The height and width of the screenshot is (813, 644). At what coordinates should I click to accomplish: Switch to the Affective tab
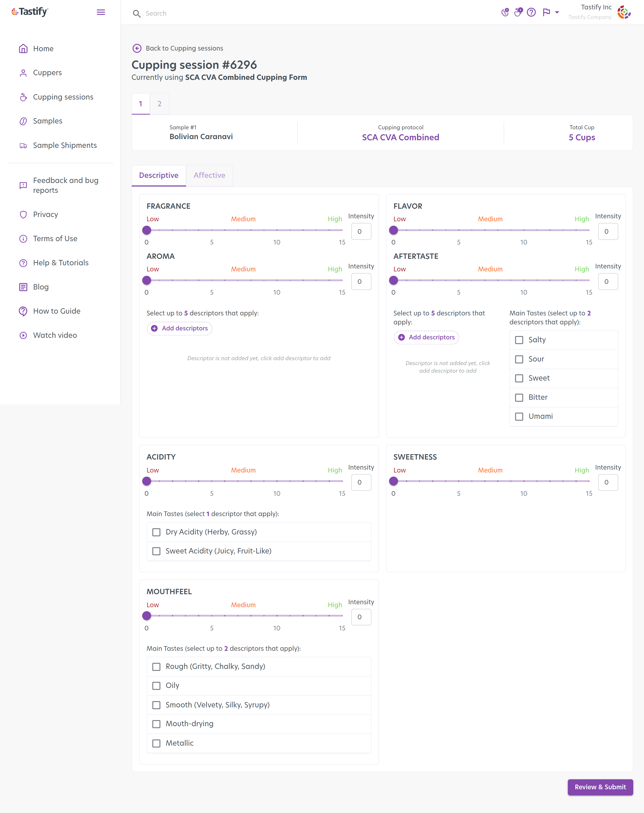[209, 175]
